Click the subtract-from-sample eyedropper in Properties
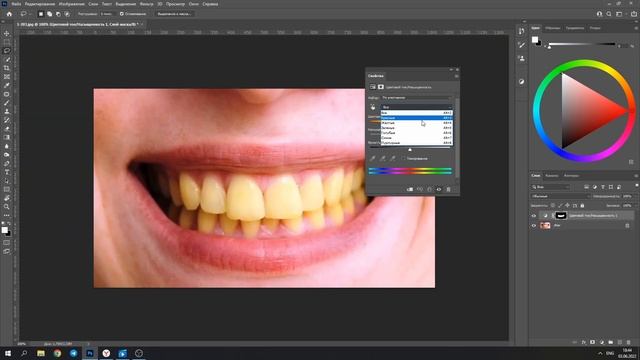The height and width of the screenshot is (360, 640). click(392, 158)
